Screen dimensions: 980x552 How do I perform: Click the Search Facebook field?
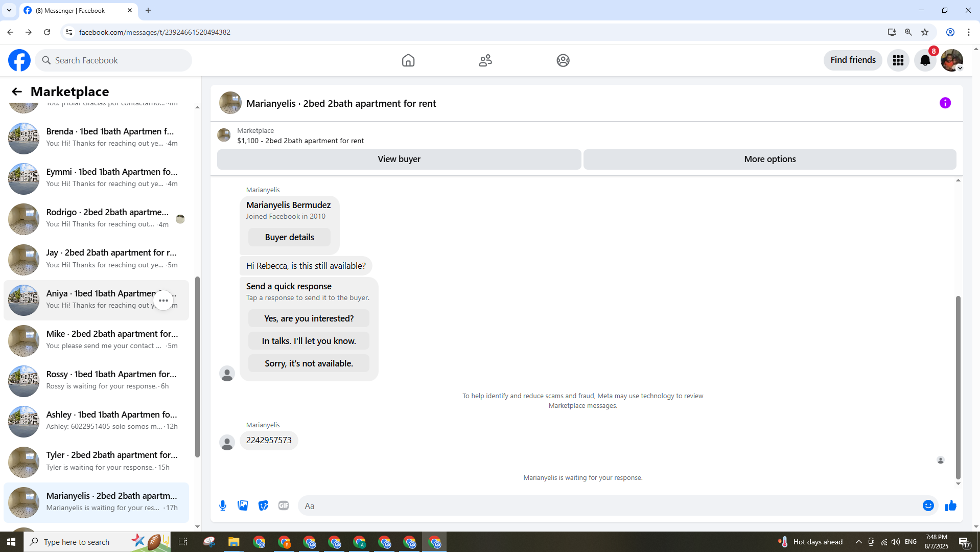113,60
